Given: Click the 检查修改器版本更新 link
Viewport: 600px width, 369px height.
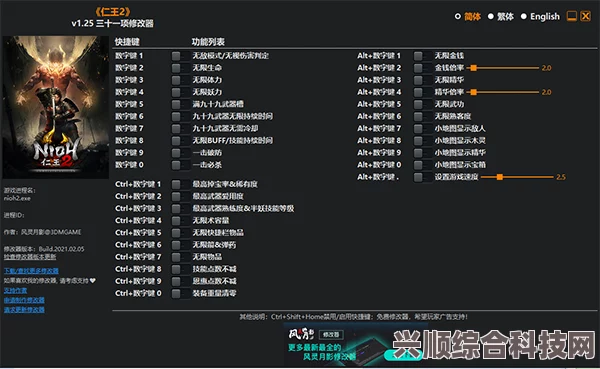Looking at the screenshot, I should pos(30,257).
